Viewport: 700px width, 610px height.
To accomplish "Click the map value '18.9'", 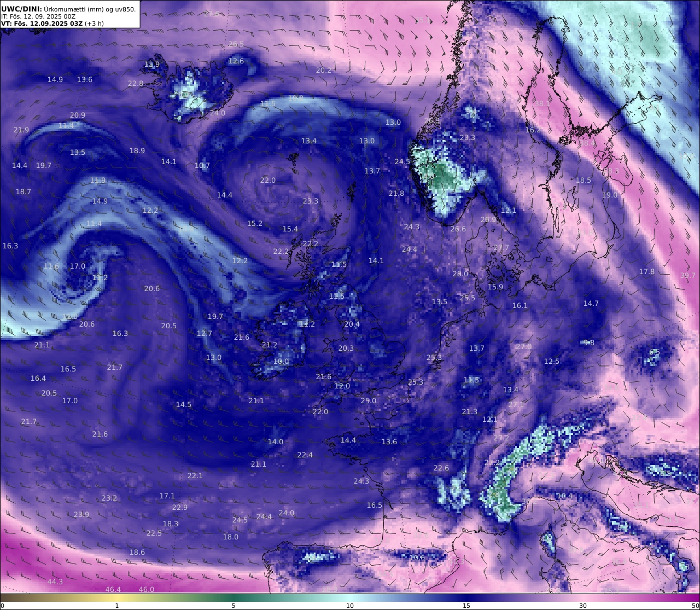I will tap(137, 150).
